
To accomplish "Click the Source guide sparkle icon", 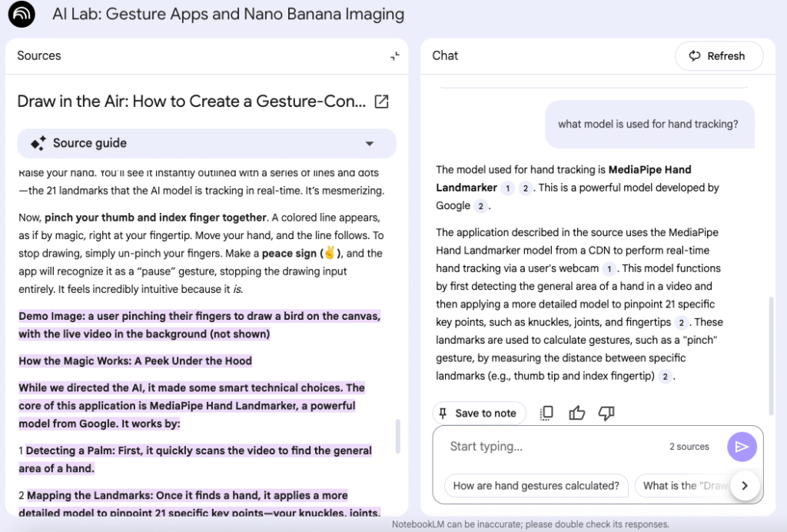I will [x=38, y=143].
